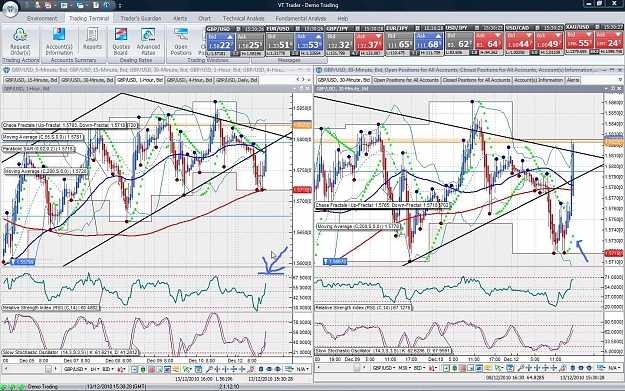
Task: Click the USD/JPY Ask price button
Action: pos(489,42)
